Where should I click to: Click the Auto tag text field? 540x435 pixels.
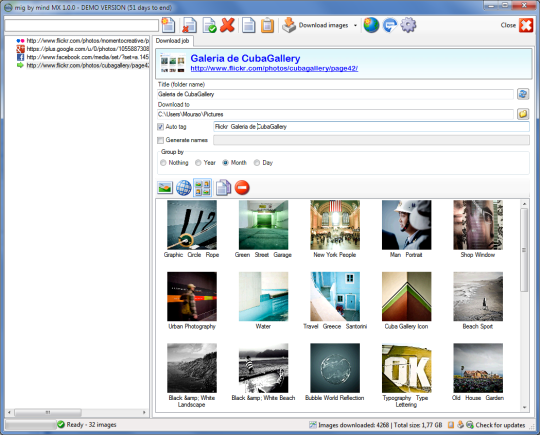(371, 127)
